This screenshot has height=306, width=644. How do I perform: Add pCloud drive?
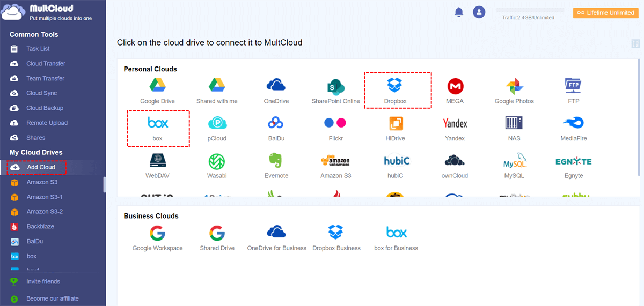pyautogui.click(x=217, y=128)
